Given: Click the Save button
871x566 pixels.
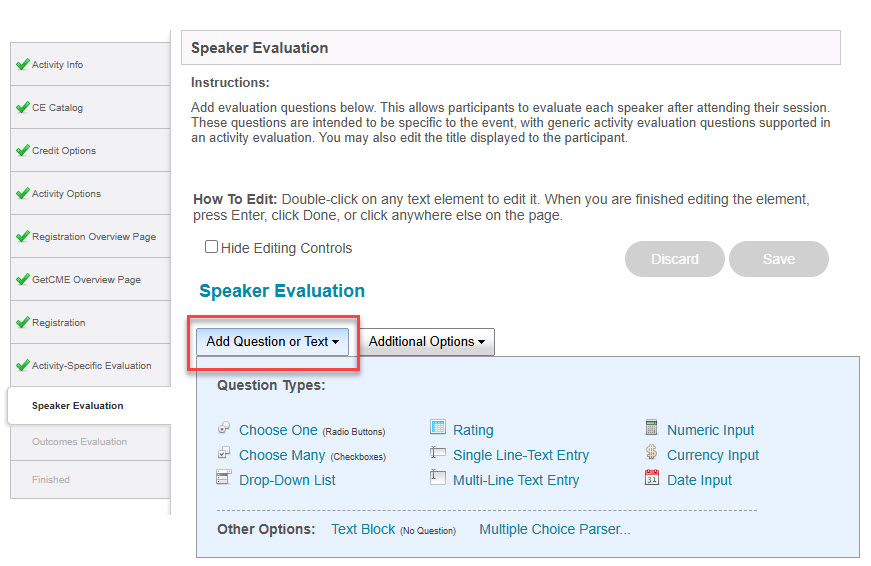Looking at the screenshot, I should pyautogui.click(x=779, y=259).
